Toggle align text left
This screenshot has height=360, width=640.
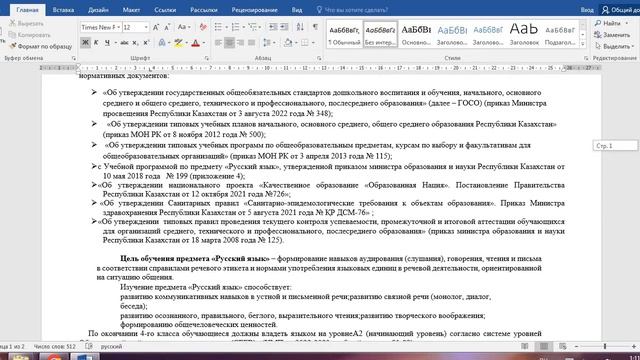click(x=218, y=42)
